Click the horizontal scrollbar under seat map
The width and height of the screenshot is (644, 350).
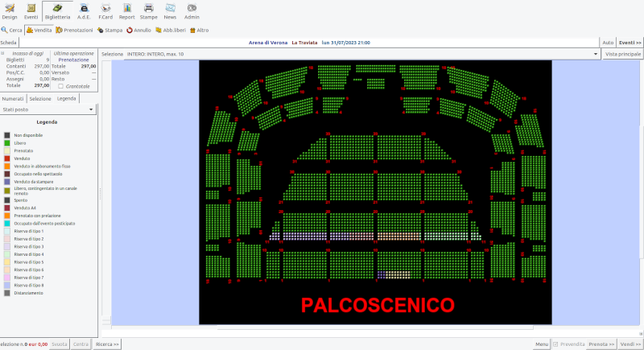click(375, 328)
